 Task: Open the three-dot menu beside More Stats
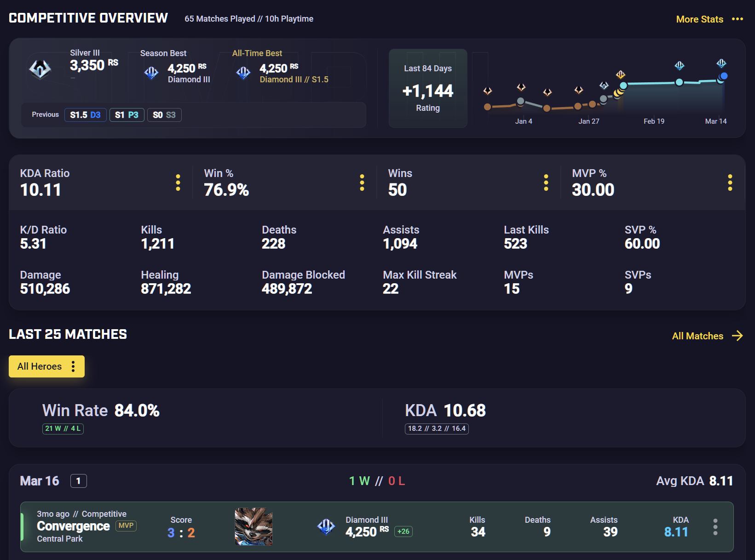tap(737, 19)
